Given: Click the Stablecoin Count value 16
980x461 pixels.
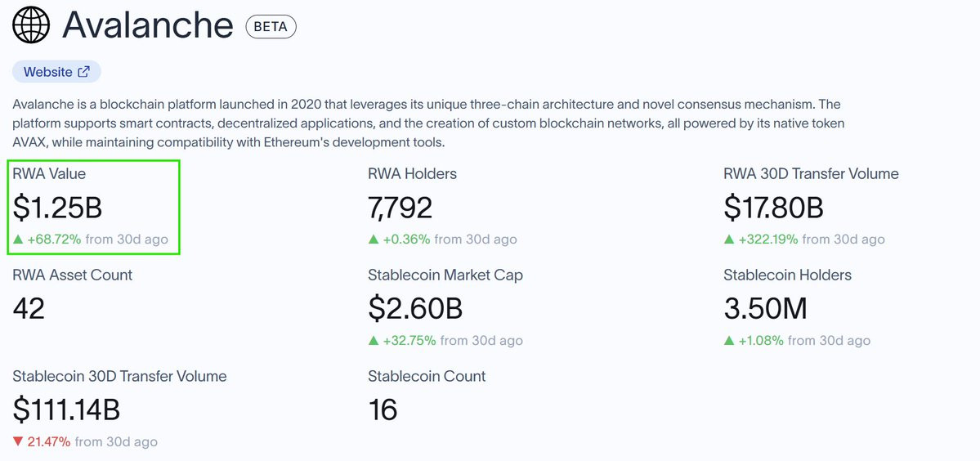Looking at the screenshot, I should (383, 410).
